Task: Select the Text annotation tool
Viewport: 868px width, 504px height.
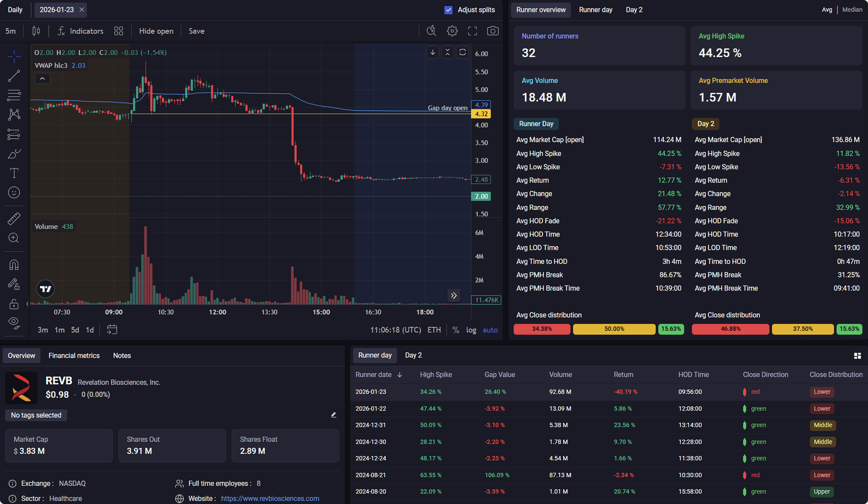Action: 14,173
